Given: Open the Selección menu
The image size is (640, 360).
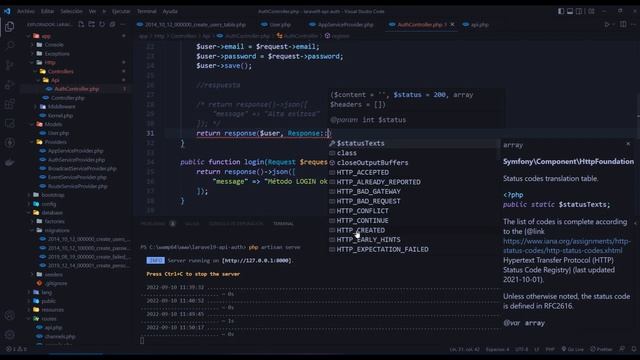Looking at the screenshot, I should (71, 11).
